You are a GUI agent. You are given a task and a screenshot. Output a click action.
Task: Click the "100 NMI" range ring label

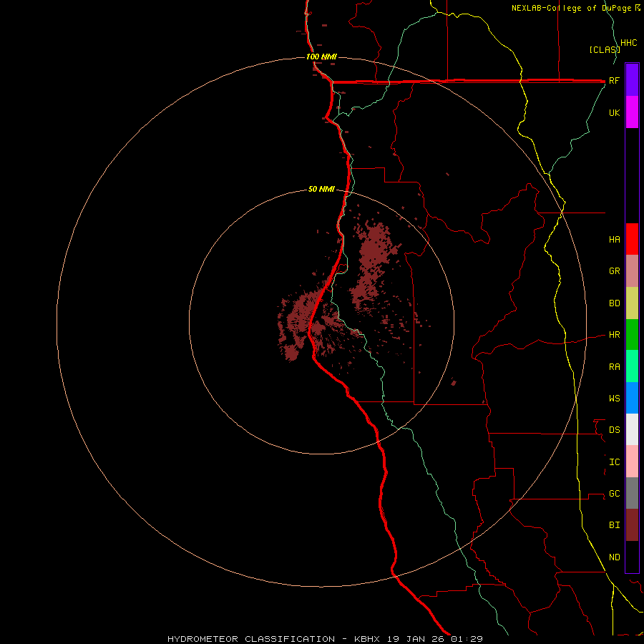pyautogui.click(x=321, y=57)
